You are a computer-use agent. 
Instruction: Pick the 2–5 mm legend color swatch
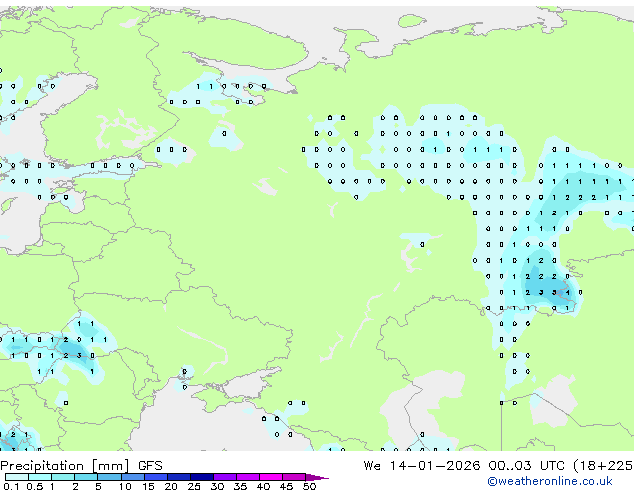click(86, 477)
